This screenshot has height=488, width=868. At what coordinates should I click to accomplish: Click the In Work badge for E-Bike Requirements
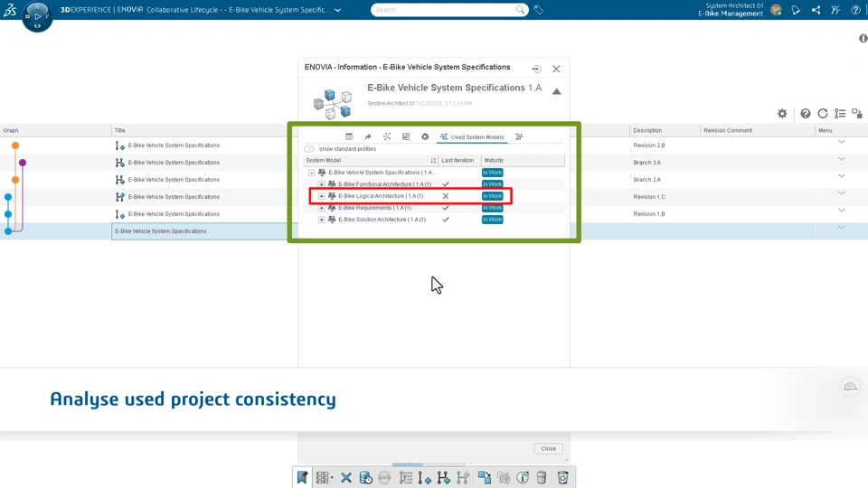492,208
